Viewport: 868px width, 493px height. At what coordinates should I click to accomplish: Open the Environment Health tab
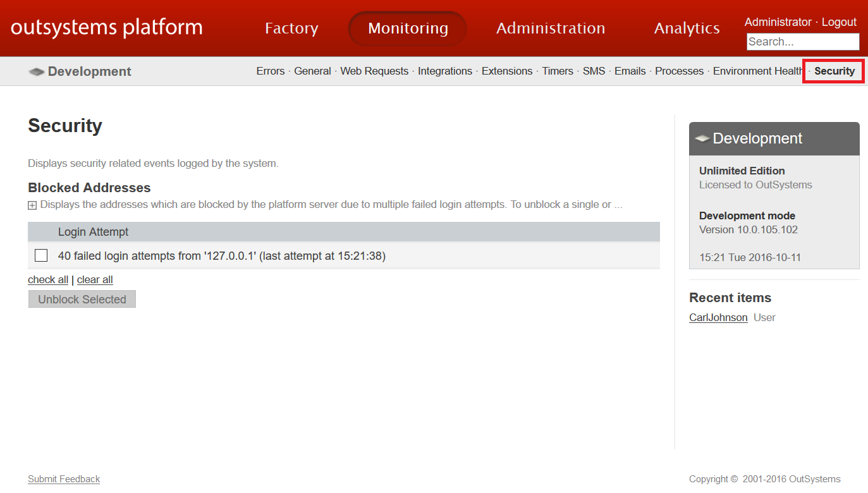click(757, 71)
